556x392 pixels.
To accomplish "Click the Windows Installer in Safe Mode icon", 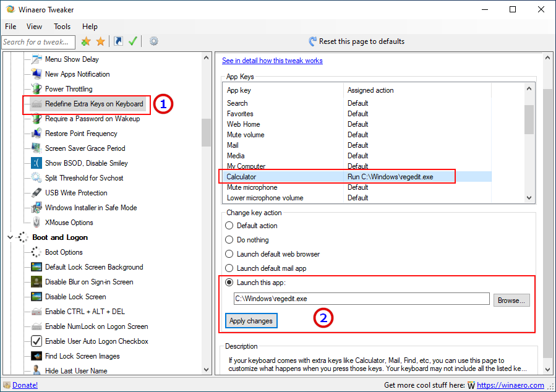I will pos(36,208).
